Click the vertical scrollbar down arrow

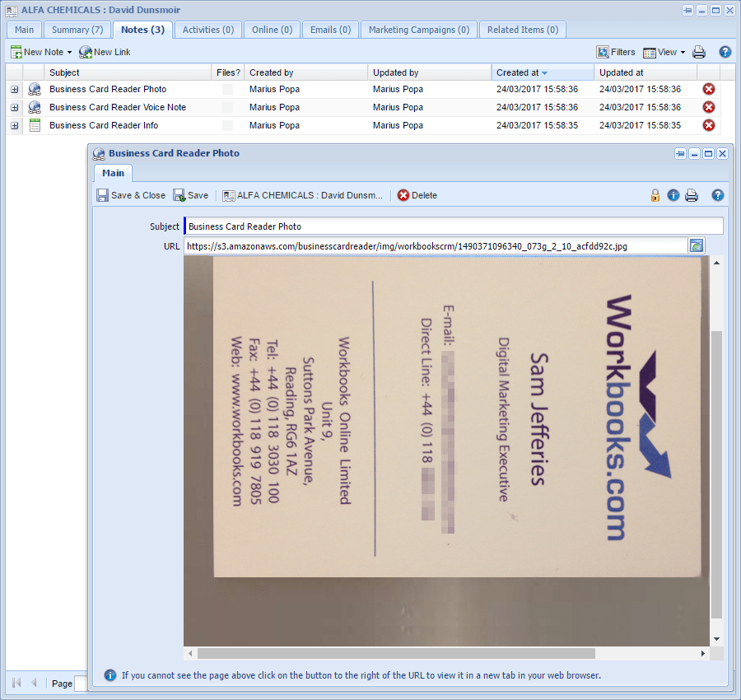coord(716,639)
